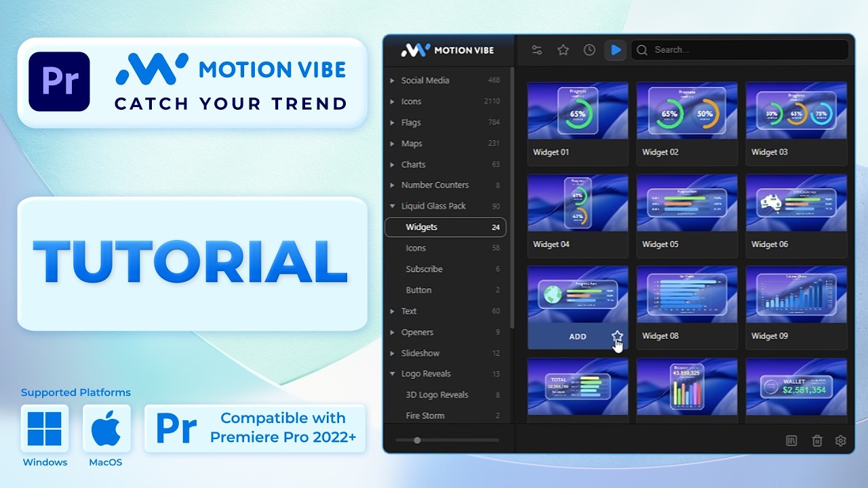Click the magnifier search icon
868x488 pixels.
click(x=642, y=50)
